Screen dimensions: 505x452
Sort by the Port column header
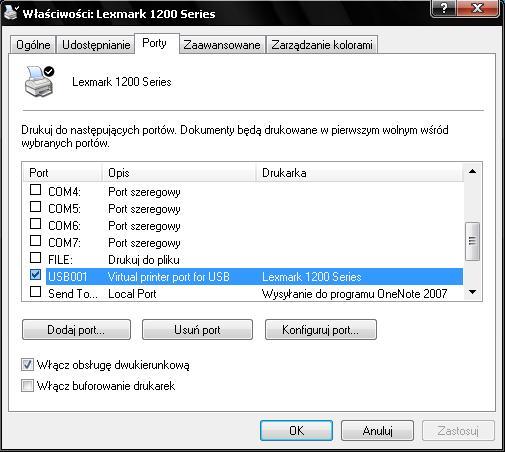coord(62,173)
